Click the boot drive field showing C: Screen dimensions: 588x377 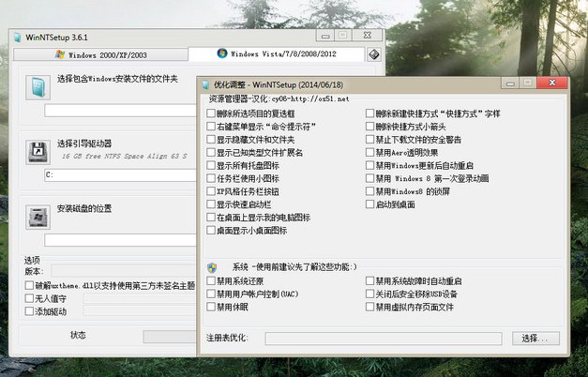120,175
